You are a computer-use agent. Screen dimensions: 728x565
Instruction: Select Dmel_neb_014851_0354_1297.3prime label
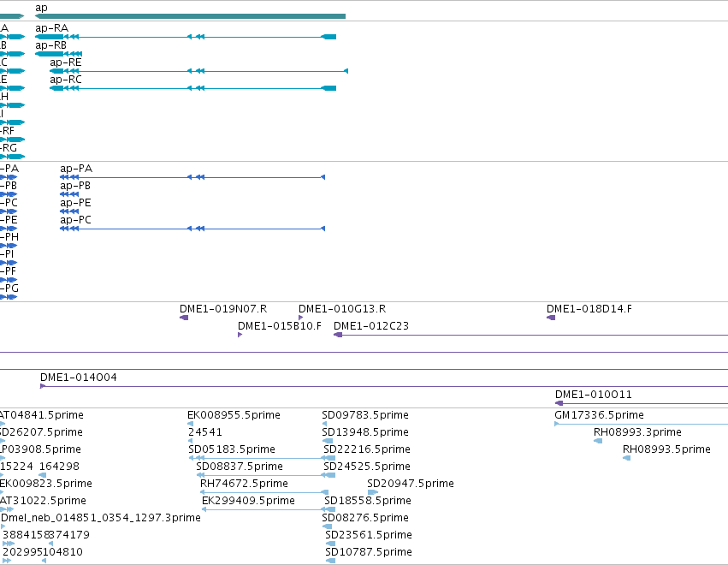coord(101,518)
